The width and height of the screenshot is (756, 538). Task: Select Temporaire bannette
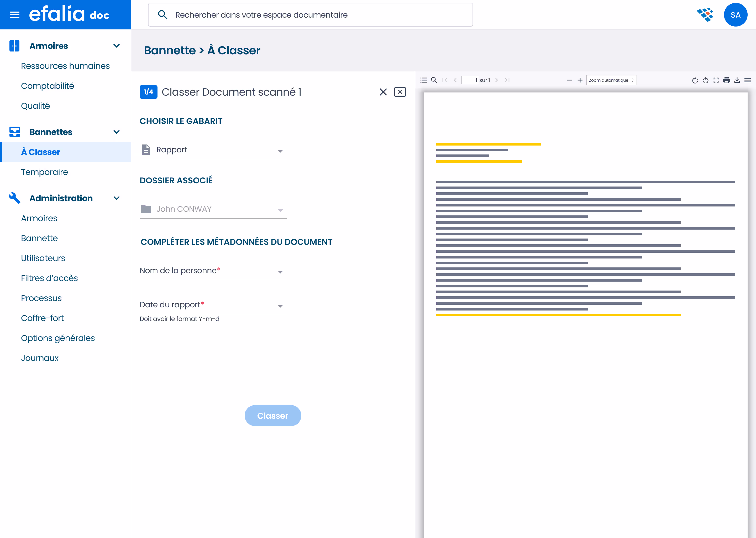[44, 172]
